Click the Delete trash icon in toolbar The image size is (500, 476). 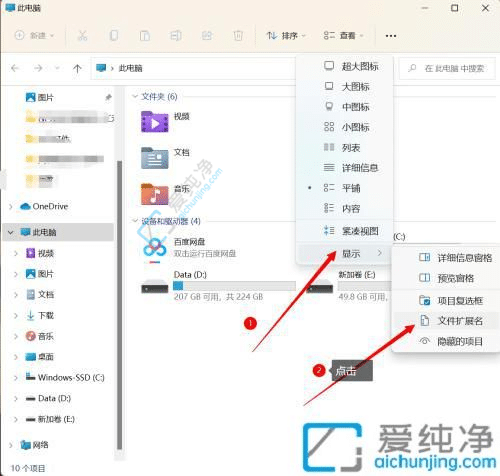click(x=238, y=35)
